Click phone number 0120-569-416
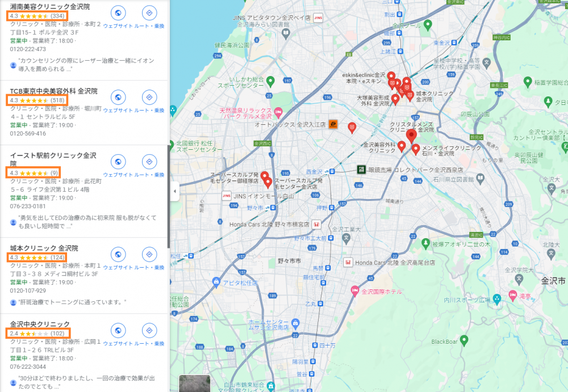Viewport: 568px width, 392px height. point(28,133)
